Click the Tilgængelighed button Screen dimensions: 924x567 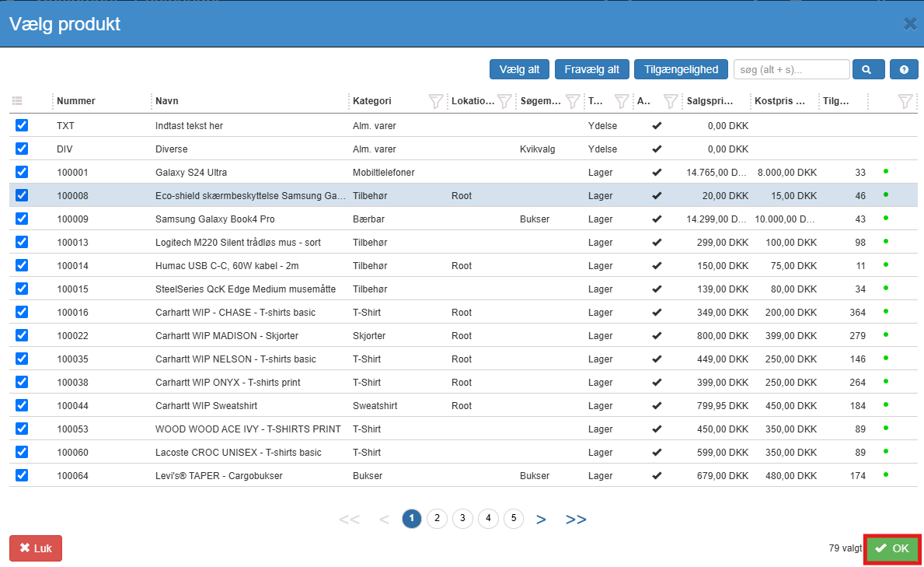click(681, 69)
